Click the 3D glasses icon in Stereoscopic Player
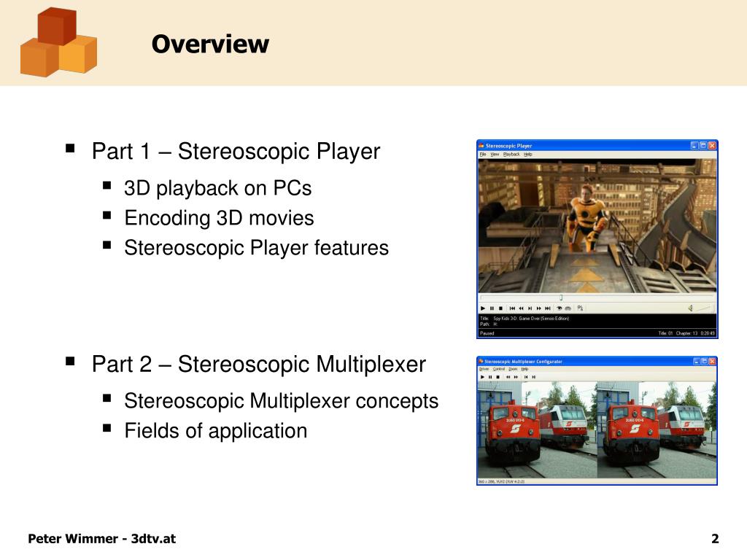Viewport: 747px width, 560px height. click(x=568, y=308)
